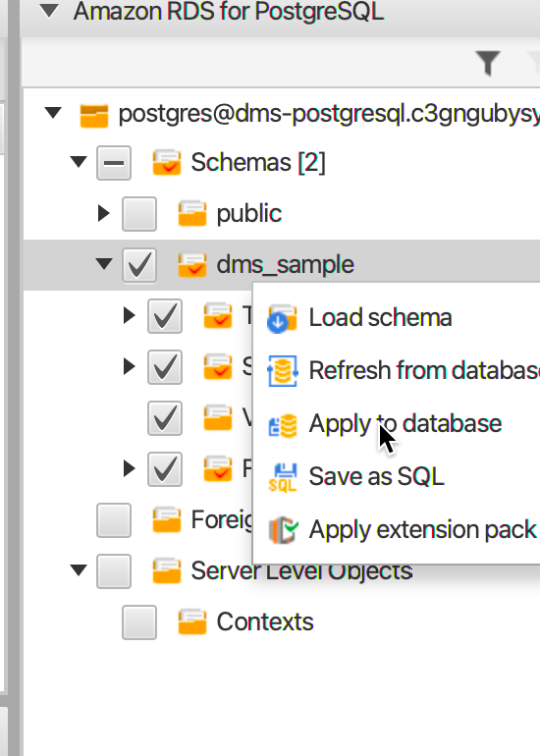
Task: Toggle the partially selected Schemas checkbox
Action: (114, 163)
